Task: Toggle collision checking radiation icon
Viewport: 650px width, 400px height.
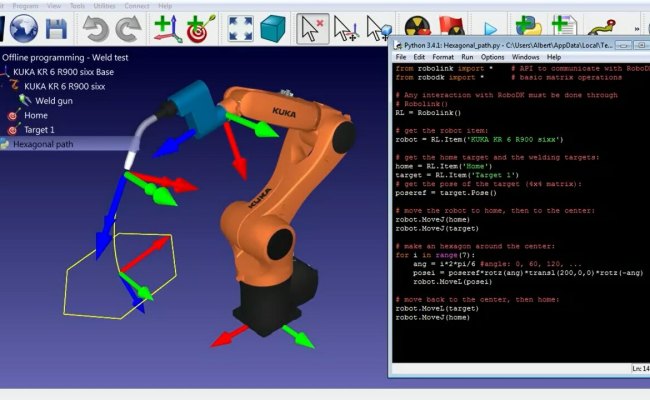Action: 417,26
